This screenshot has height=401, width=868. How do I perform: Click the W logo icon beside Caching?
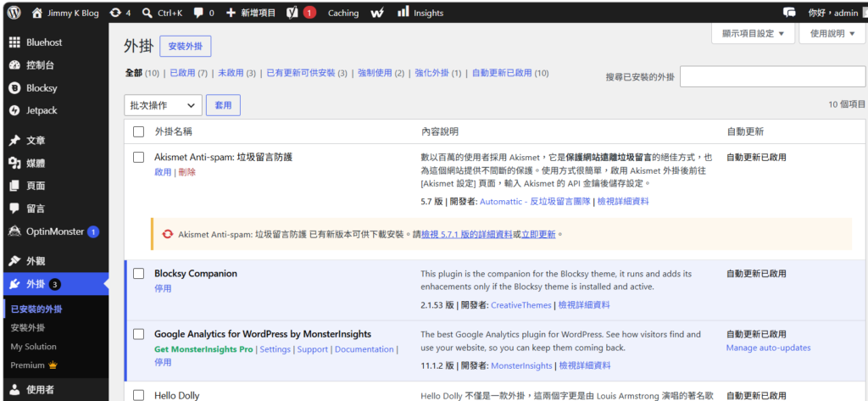coord(377,13)
